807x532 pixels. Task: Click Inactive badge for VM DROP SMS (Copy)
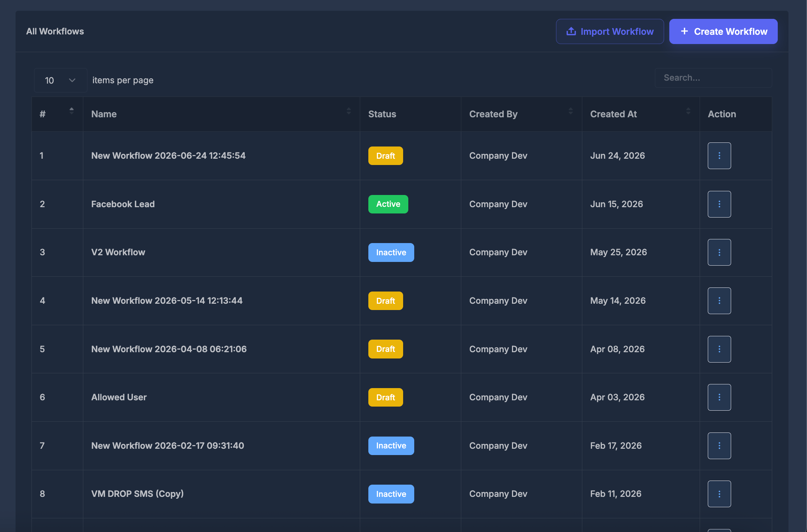391,494
